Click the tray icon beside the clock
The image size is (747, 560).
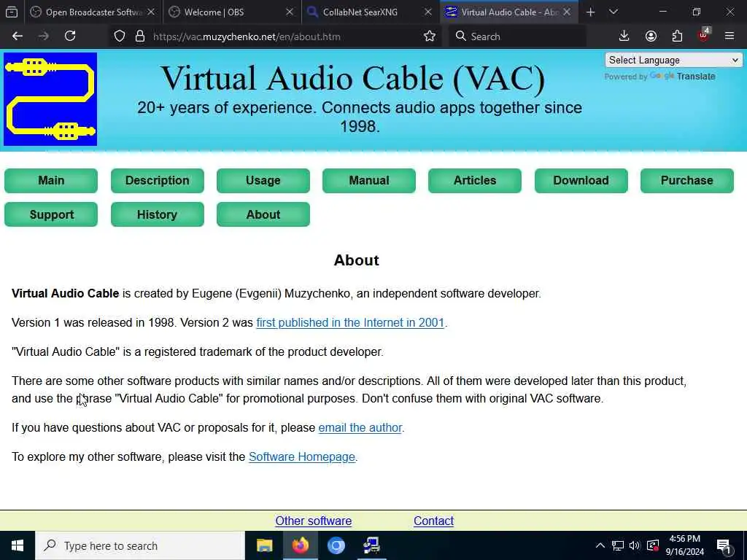[x=653, y=545]
